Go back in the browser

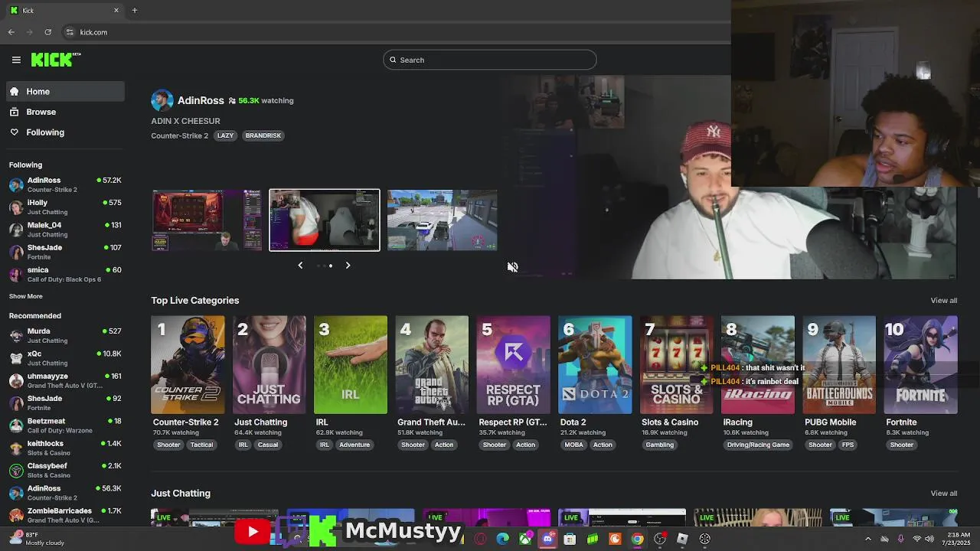point(11,32)
